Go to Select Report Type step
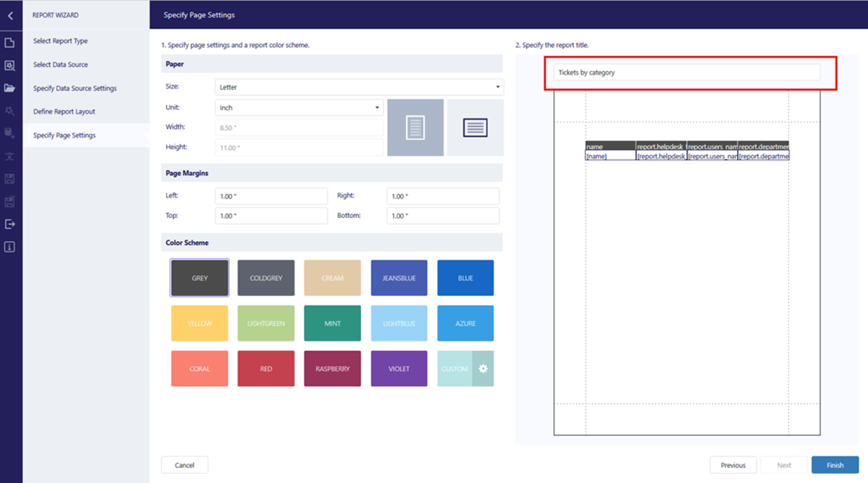The width and height of the screenshot is (868, 483). [60, 41]
